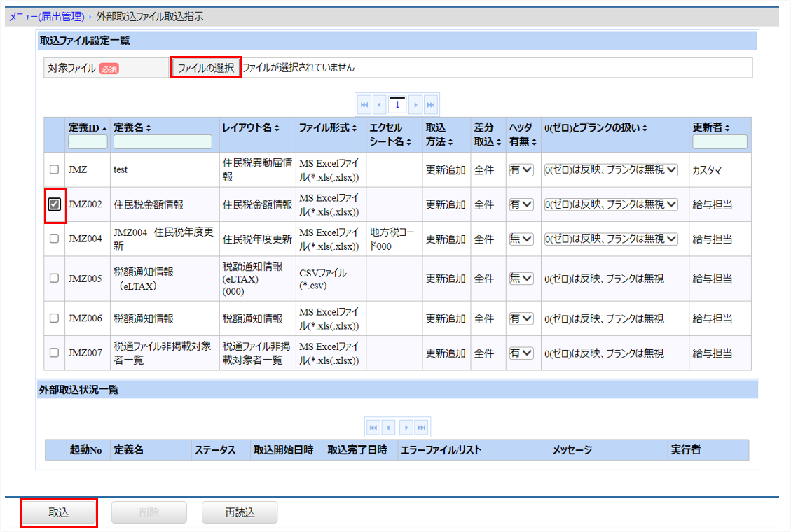Go to previous page in the definition list pager

379,105
